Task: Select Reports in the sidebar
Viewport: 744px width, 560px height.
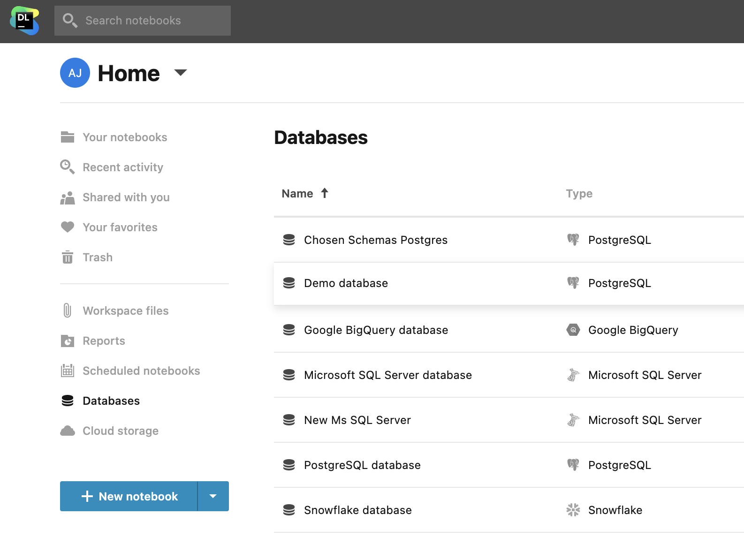Action: [x=104, y=341]
